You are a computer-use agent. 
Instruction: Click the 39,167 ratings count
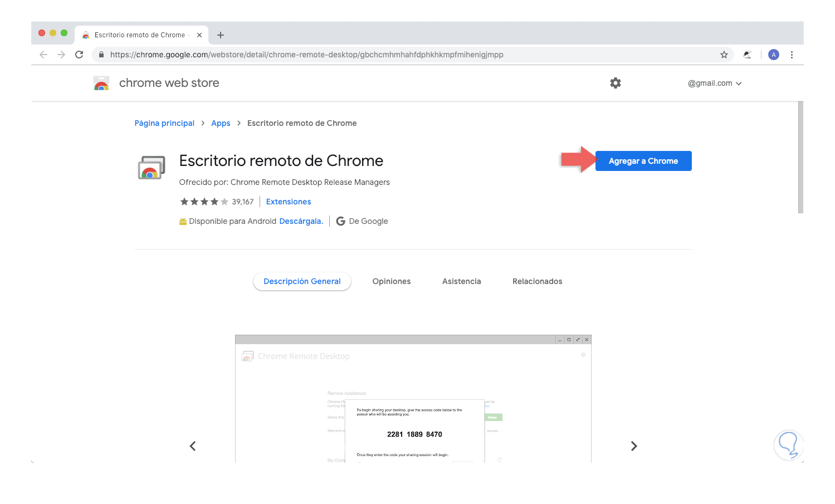[x=243, y=202]
